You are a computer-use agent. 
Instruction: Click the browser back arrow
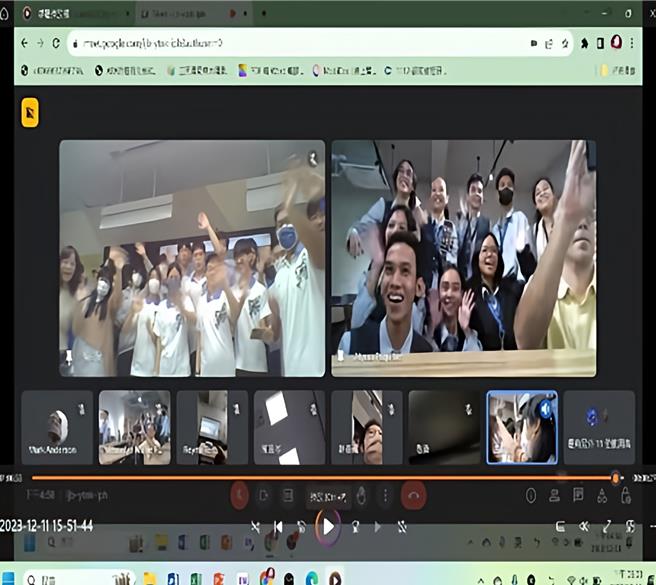coord(25,43)
